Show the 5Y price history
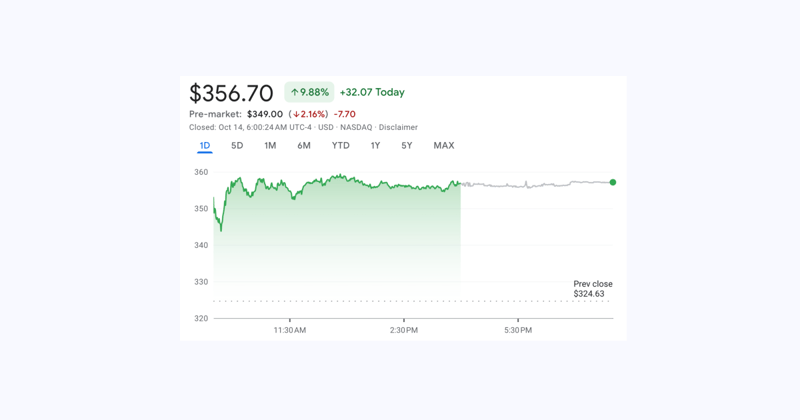This screenshot has width=800, height=420. coord(407,146)
